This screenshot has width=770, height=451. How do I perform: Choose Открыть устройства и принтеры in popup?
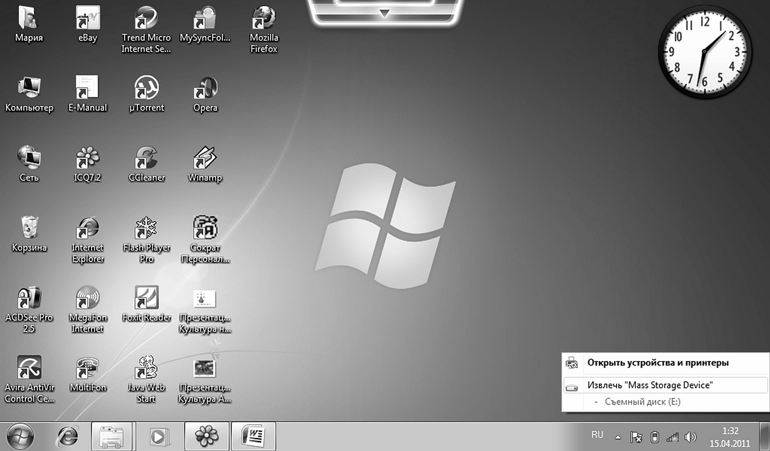click(657, 362)
